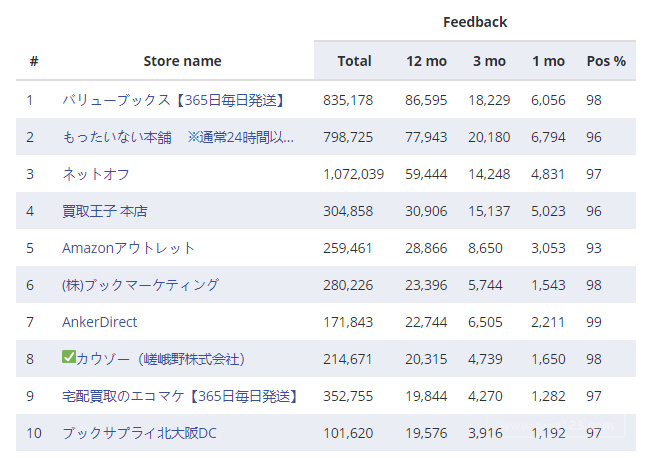Open the 買取王子 本店 store link
646x458 pixels.
point(105,211)
